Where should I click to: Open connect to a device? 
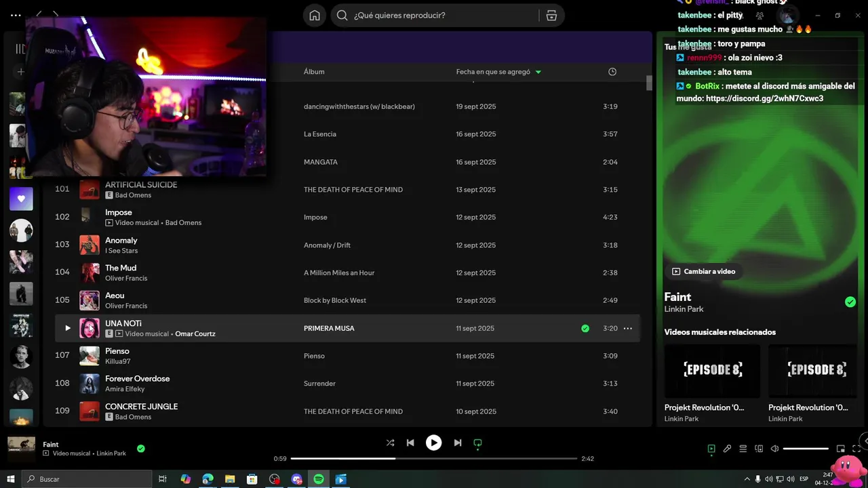click(759, 449)
